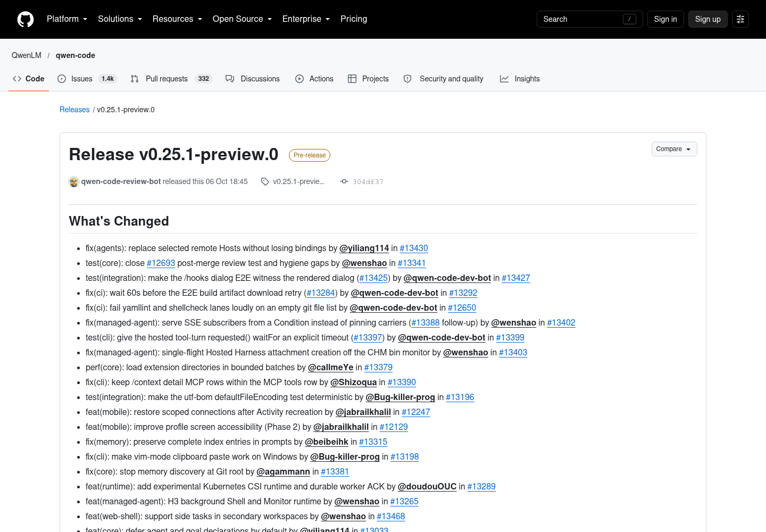Go to Releases breadcrumb link

click(x=74, y=110)
